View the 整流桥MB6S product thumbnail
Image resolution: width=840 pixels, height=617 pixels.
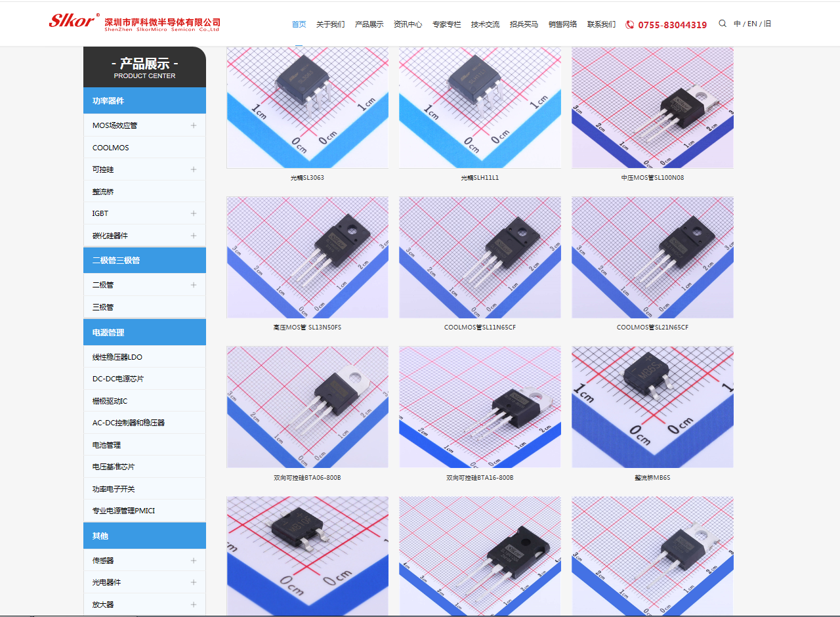[652, 407]
